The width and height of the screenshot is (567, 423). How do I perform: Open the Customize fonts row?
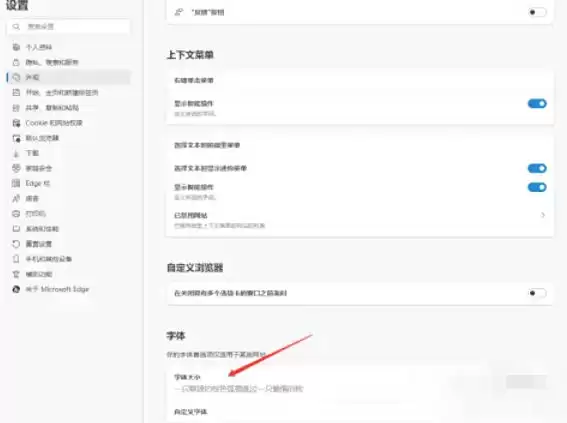[x=360, y=412]
